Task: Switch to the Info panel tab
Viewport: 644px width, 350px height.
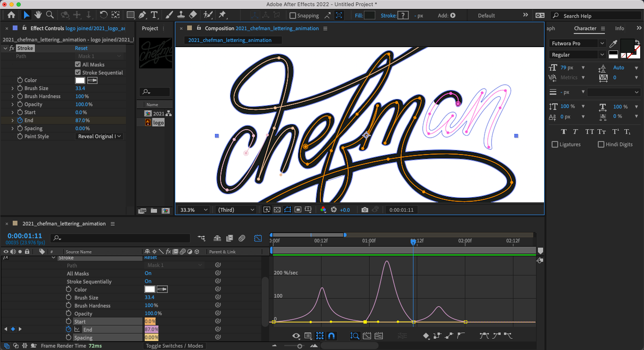Action: tap(619, 28)
